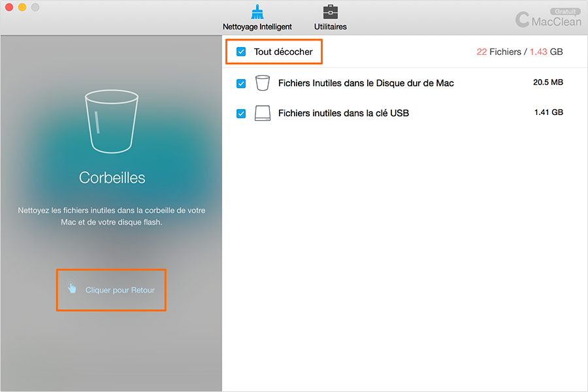Close the MacClean window with red button
Image resolution: width=588 pixels, height=392 pixels.
click(x=9, y=7)
